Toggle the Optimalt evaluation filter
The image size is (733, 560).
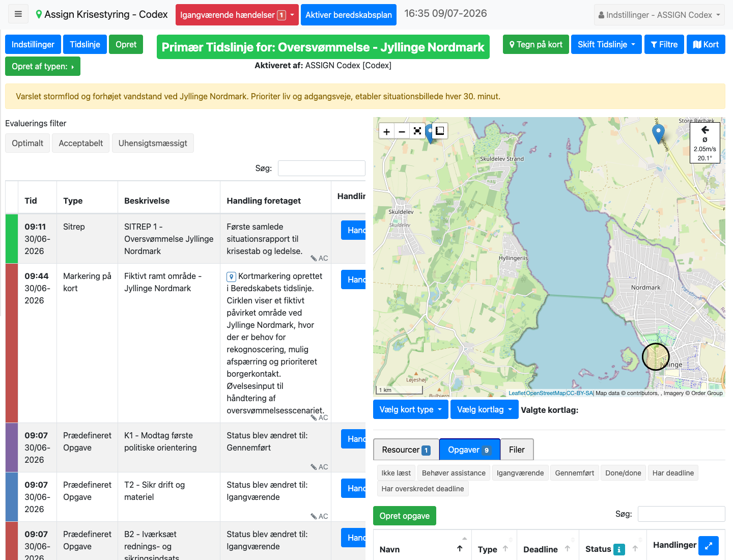27,143
